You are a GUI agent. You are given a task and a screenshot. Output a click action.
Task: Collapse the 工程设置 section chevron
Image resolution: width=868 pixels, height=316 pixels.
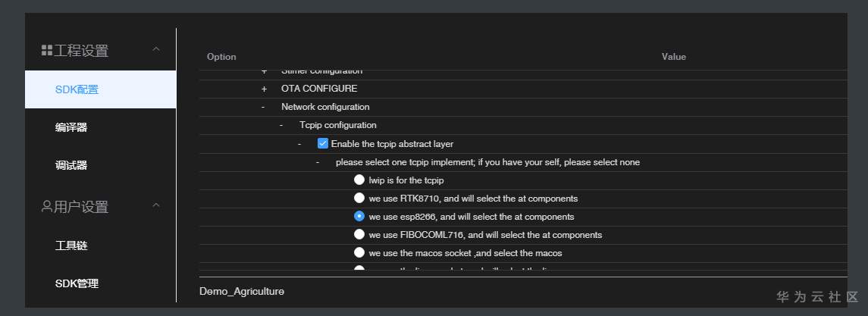coord(156,50)
